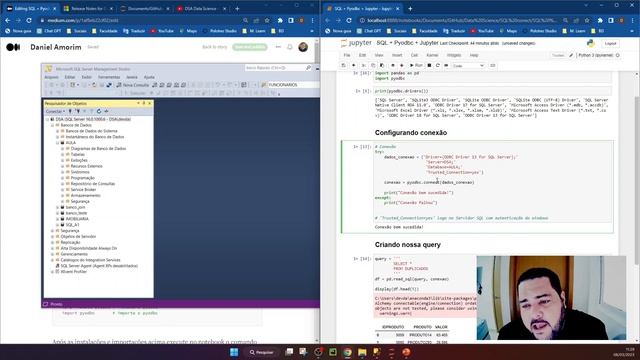
Task: Click the Jupyter Logout button
Action: tap(611, 43)
